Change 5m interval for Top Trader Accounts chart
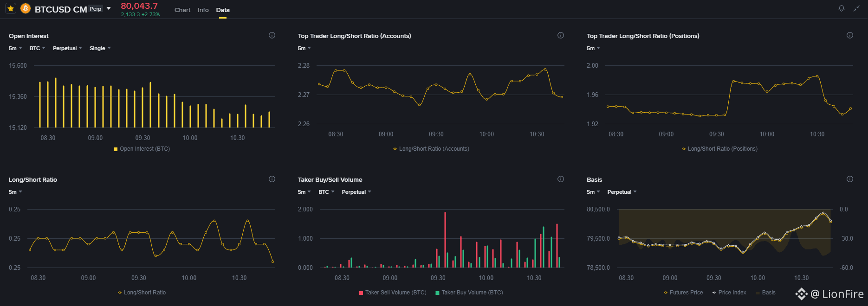 [x=304, y=48]
